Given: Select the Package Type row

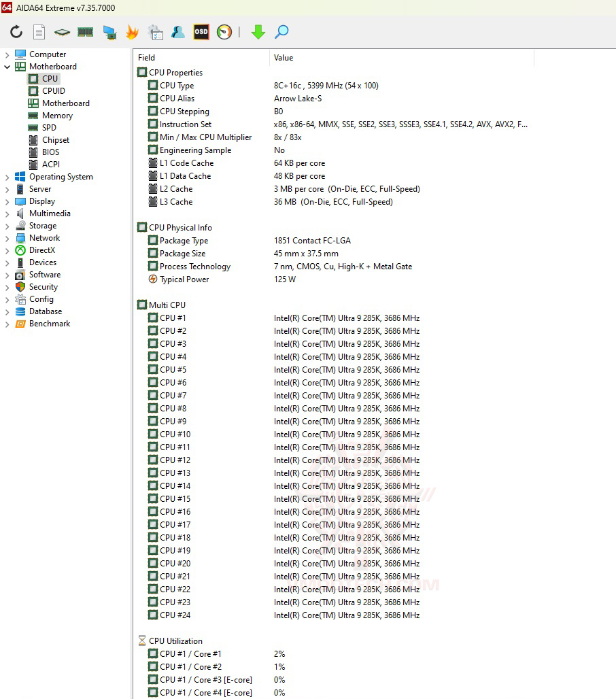Looking at the screenshot, I should (x=333, y=240).
